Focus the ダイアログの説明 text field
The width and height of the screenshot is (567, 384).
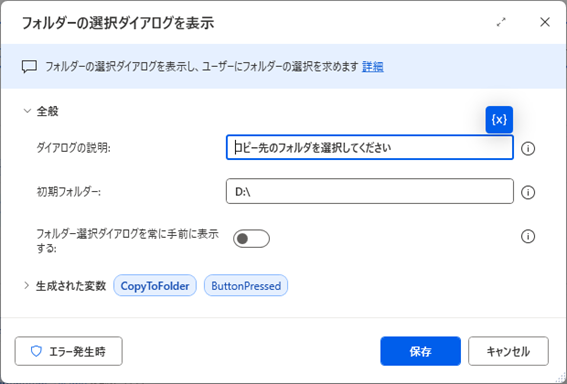(x=370, y=148)
